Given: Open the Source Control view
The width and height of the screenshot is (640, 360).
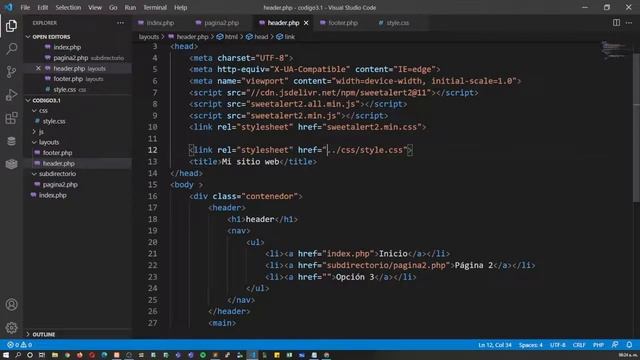Looking at the screenshot, I should [11, 72].
